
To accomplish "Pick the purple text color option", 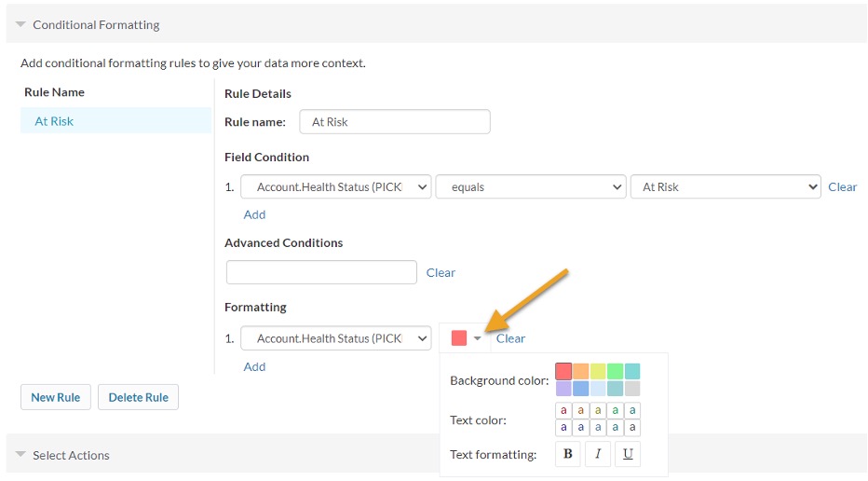I will point(563,428).
